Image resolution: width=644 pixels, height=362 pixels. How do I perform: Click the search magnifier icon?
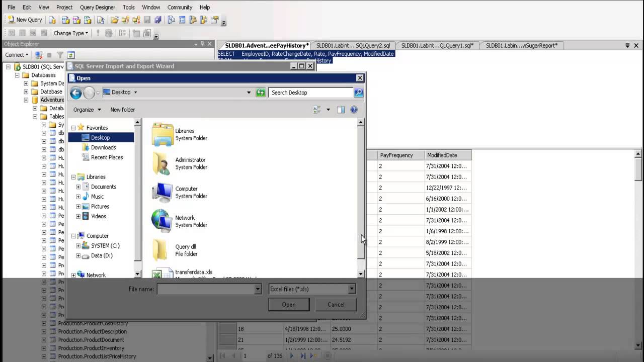[358, 93]
